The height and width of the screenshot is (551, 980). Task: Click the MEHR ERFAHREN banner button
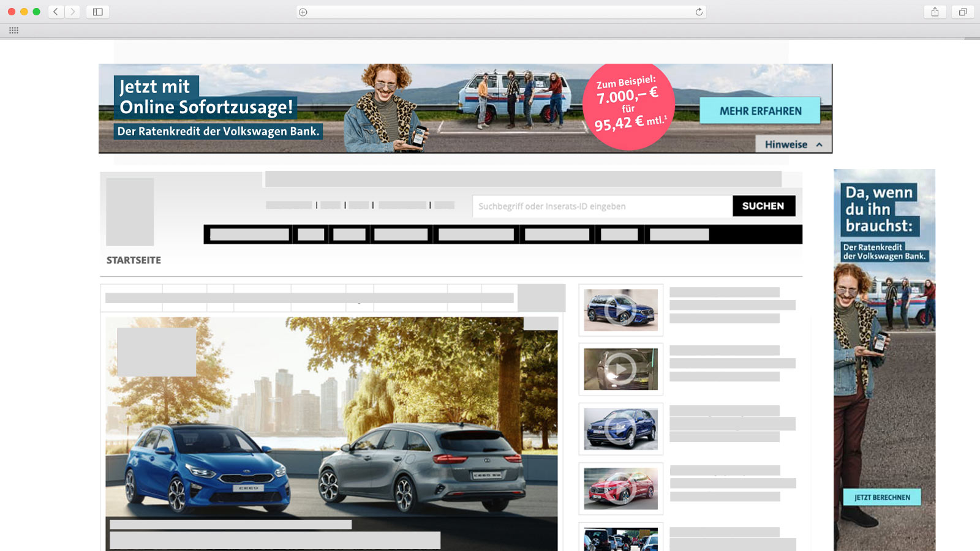coord(760,111)
